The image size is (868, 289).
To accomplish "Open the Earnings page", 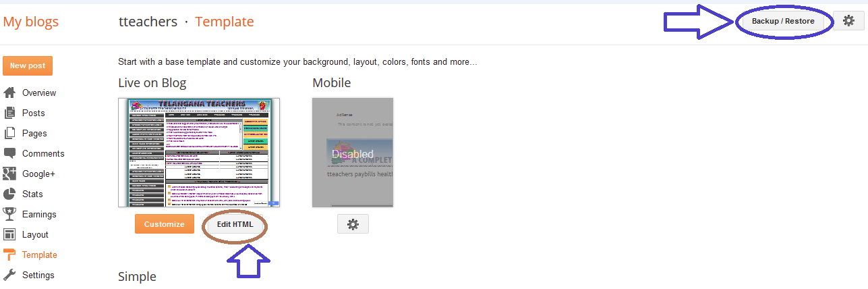I will coord(39,214).
